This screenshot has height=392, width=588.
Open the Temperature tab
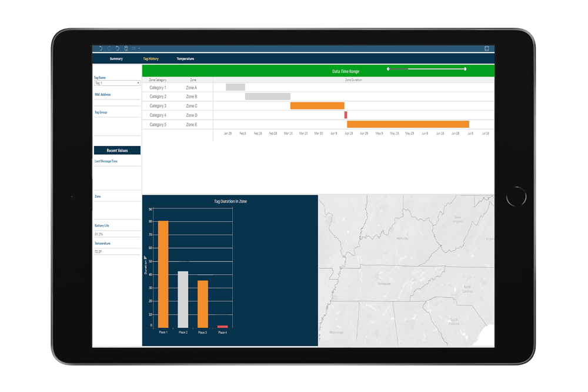pos(186,59)
